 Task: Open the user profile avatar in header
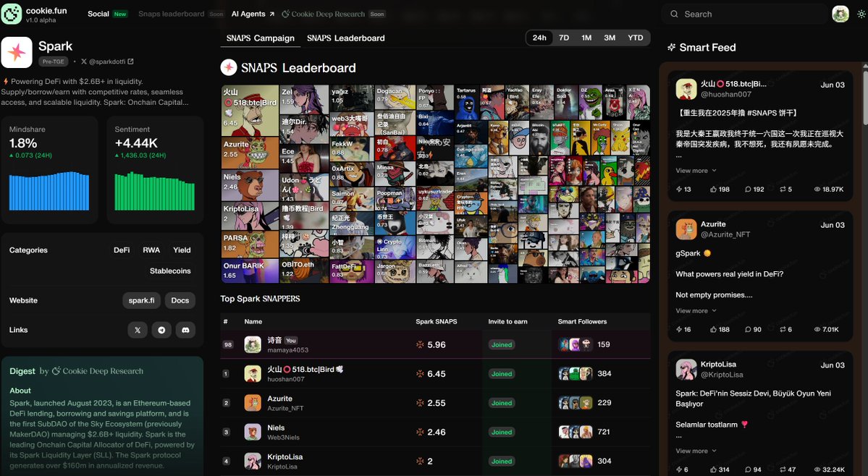click(x=840, y=14)
